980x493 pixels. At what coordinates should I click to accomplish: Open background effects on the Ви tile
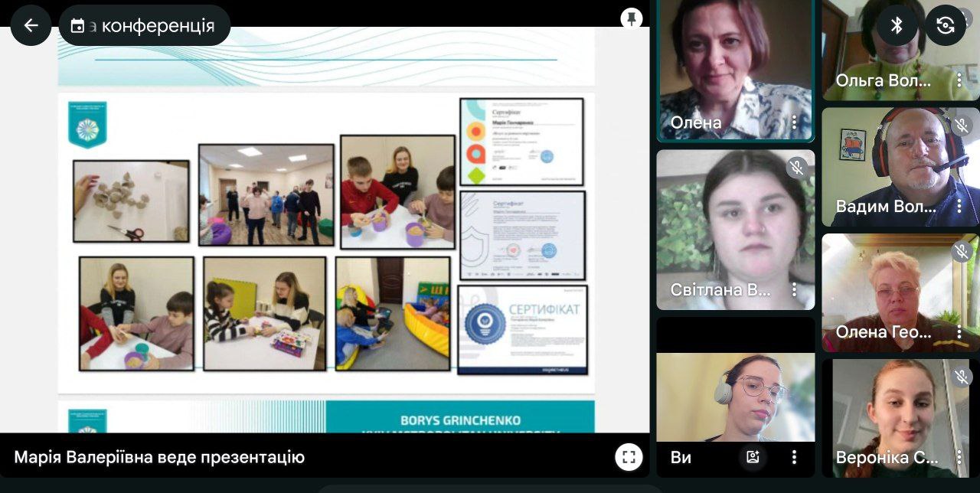[753, 457]
